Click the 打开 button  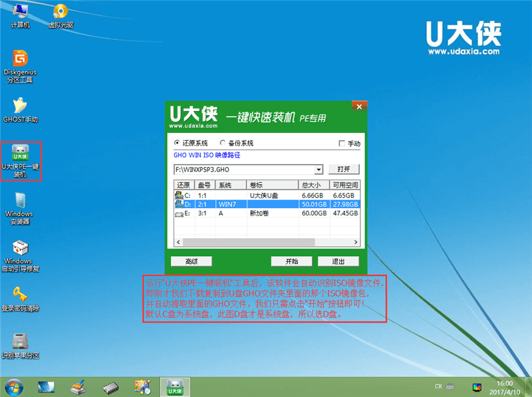[x=344, y=169]
